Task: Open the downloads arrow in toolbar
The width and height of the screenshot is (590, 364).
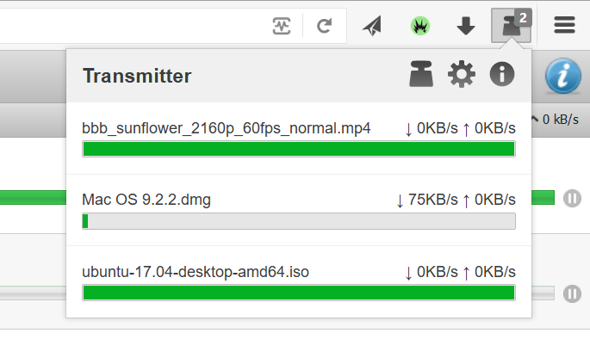Action: [x=466, y=26]
